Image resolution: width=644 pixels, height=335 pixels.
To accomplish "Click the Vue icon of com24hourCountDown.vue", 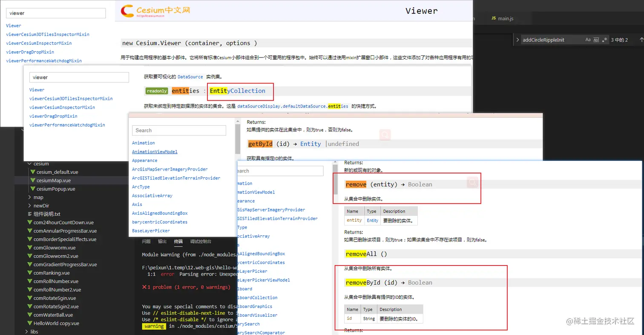I will click(x=29, y=222).
